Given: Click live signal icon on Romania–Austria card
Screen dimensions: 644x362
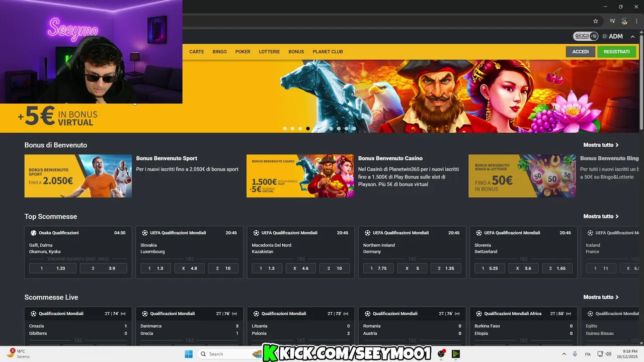Looking at the screenshot, I should click(457, 314).
